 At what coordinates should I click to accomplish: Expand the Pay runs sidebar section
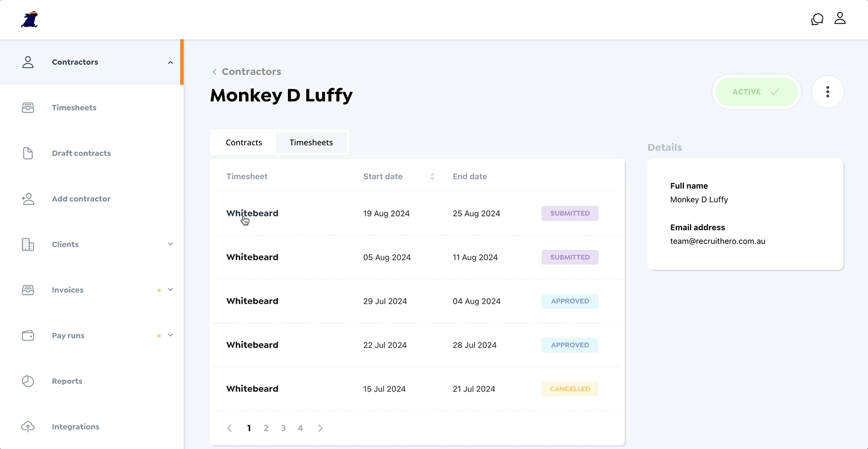click(x=170, y=336)
